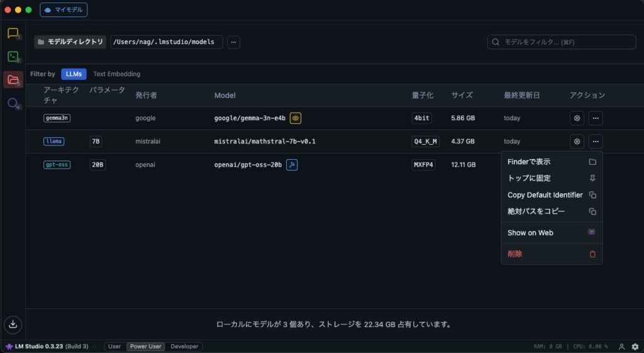Select the Text Embedding filter
The image size is (644, 353).
point(116,74)
